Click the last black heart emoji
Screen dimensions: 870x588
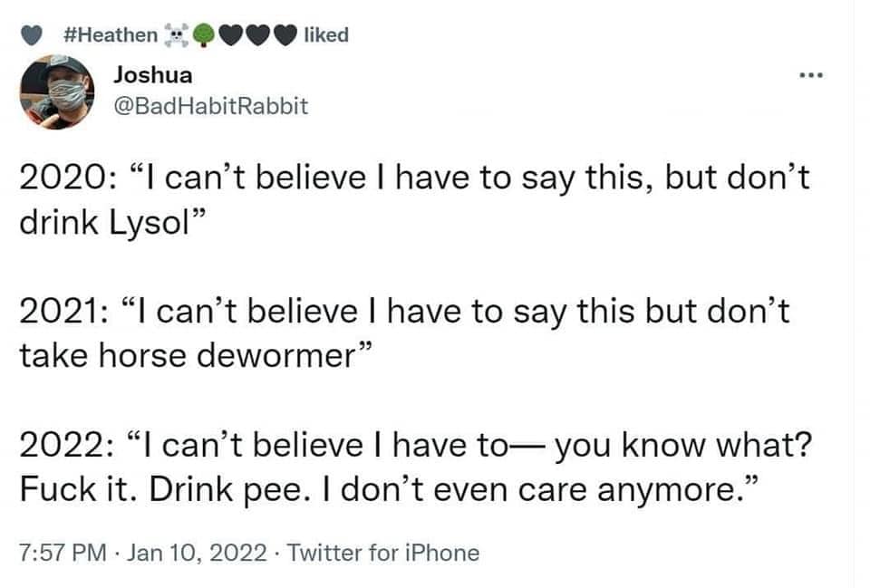286,35
